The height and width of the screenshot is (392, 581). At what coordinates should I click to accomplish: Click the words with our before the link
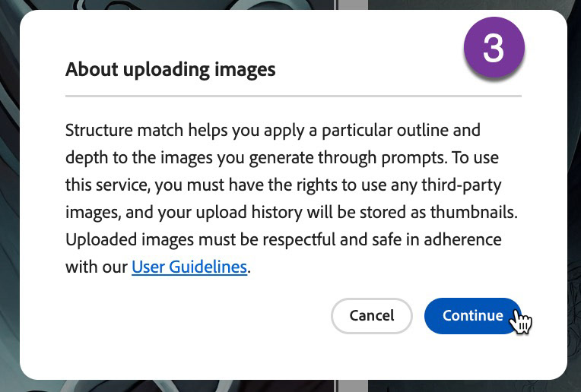coord(97,267)
